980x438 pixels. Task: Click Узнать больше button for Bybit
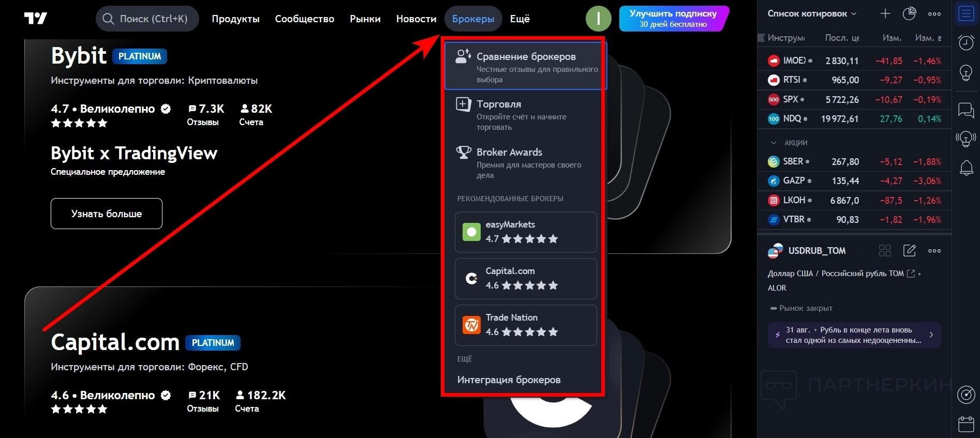coord(107,214)
